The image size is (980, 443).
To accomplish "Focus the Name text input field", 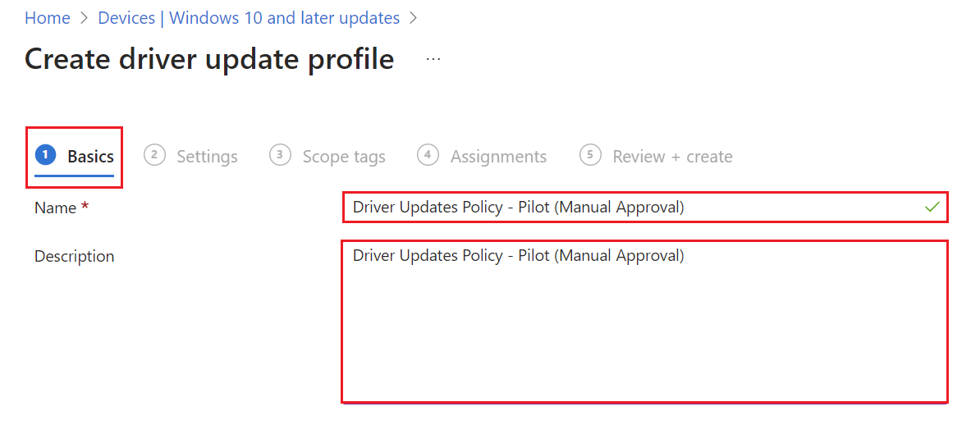I will point(632,208).
